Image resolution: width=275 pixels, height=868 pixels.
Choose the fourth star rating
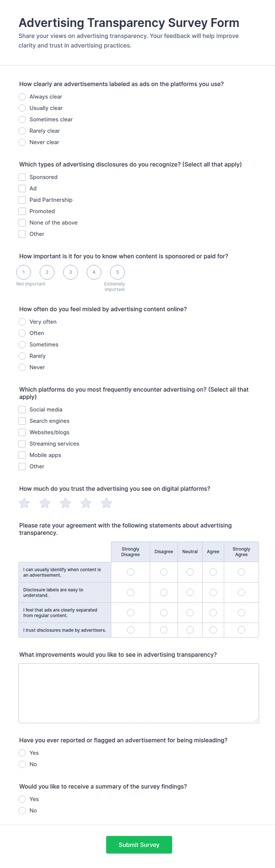tap(86, 503)
